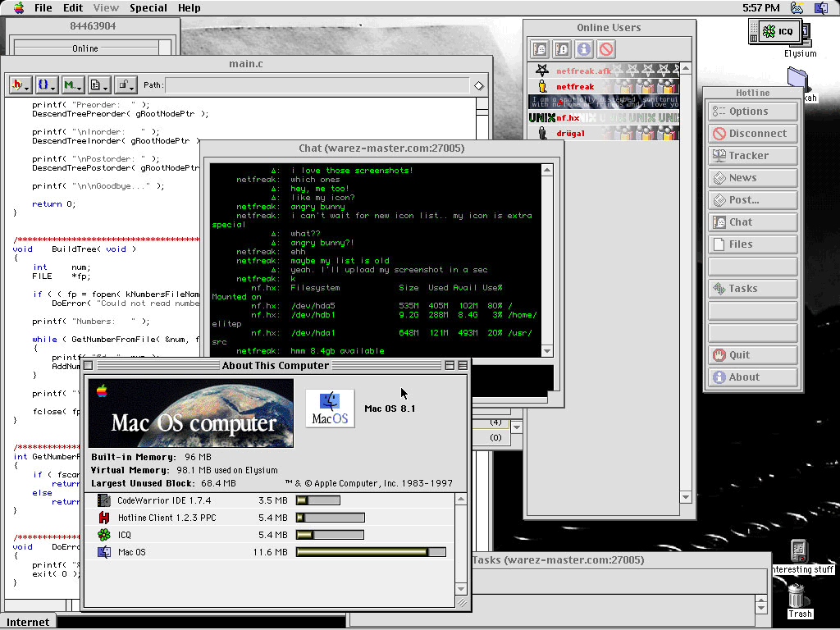
Task: Click the private message icon in Online Users
Action: [x=562, y=49]
